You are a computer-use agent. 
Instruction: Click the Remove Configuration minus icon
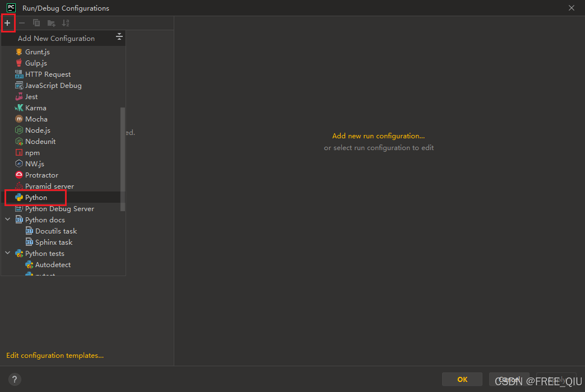click(22, 23)
